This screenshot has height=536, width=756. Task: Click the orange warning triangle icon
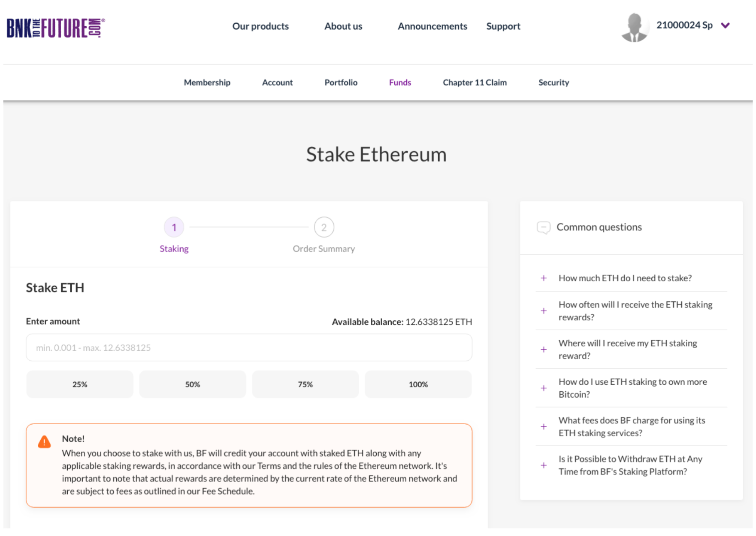click(44, 442)
